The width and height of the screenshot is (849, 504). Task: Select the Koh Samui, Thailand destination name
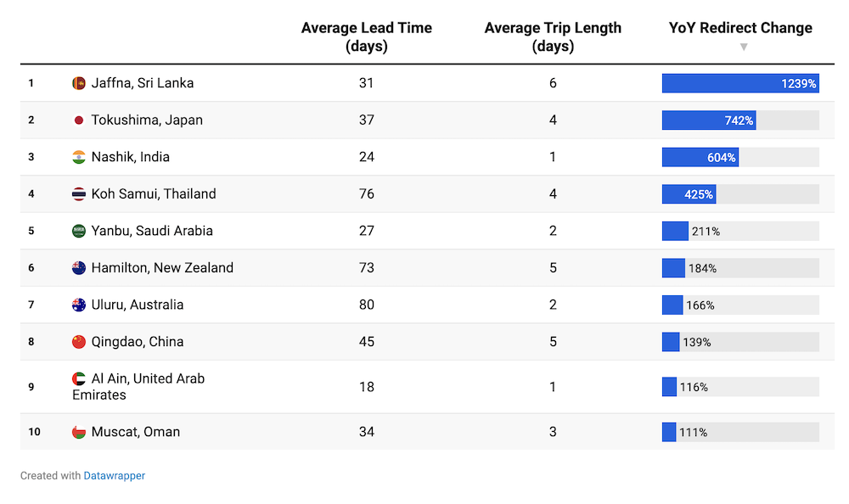click(x=154, y=194)
